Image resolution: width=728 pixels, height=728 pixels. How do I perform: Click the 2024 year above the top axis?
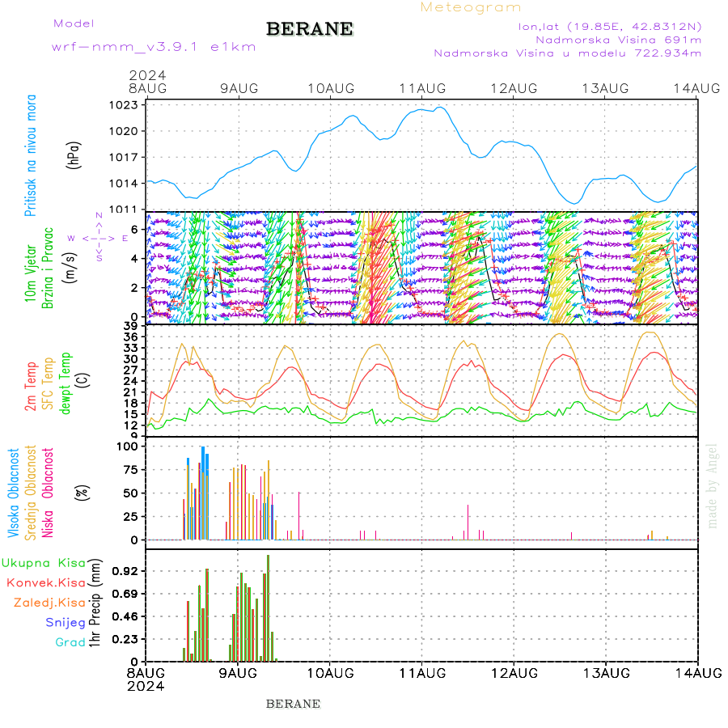pyautogui.click(x=147, y=74)
